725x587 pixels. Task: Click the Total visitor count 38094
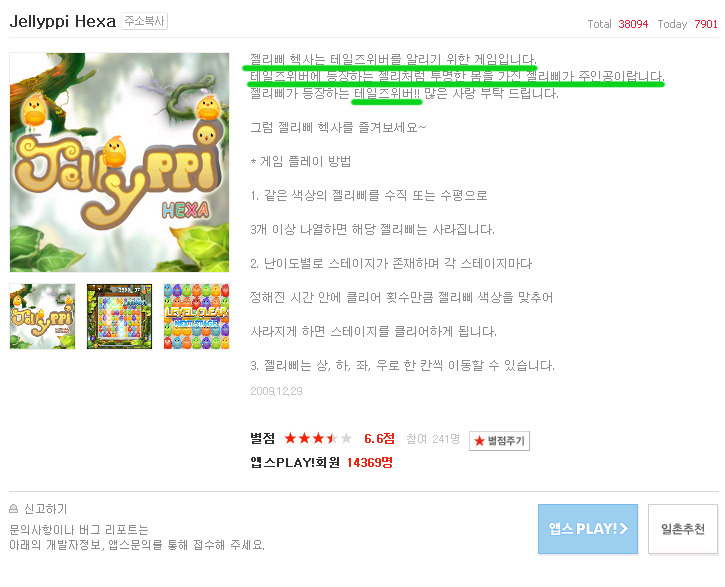633,24
